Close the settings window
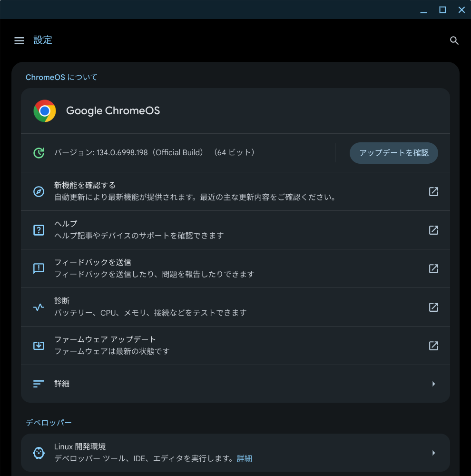The height and width of the screenshot is (476, 471). click(461, 10)
